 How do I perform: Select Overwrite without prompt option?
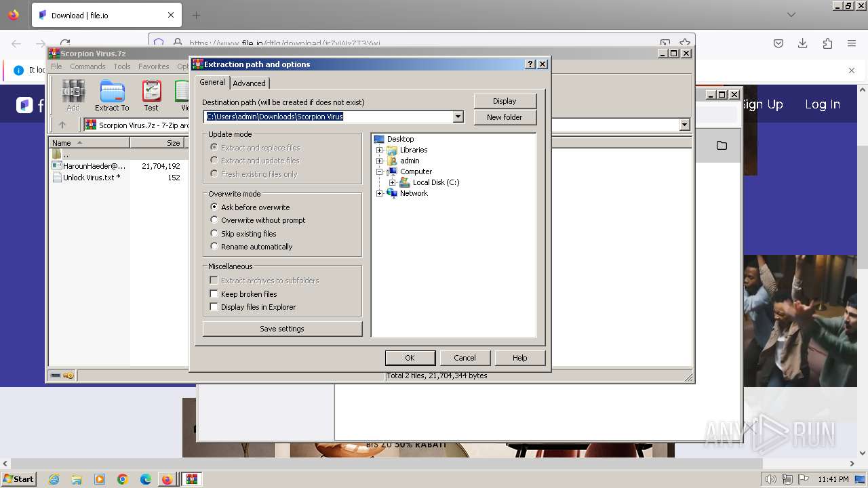pyautogui.click(x=258, y=220)
